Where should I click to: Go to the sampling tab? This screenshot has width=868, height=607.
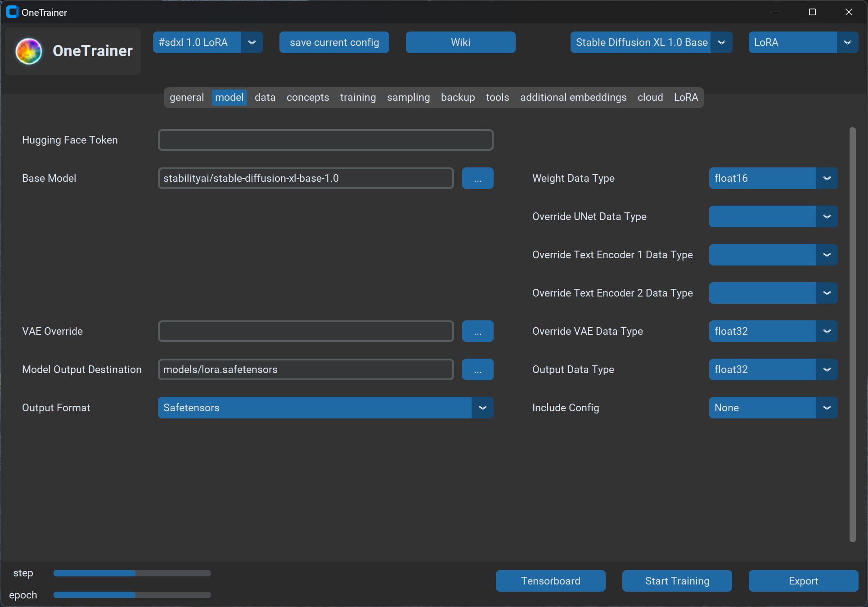[x=408, y=97]
